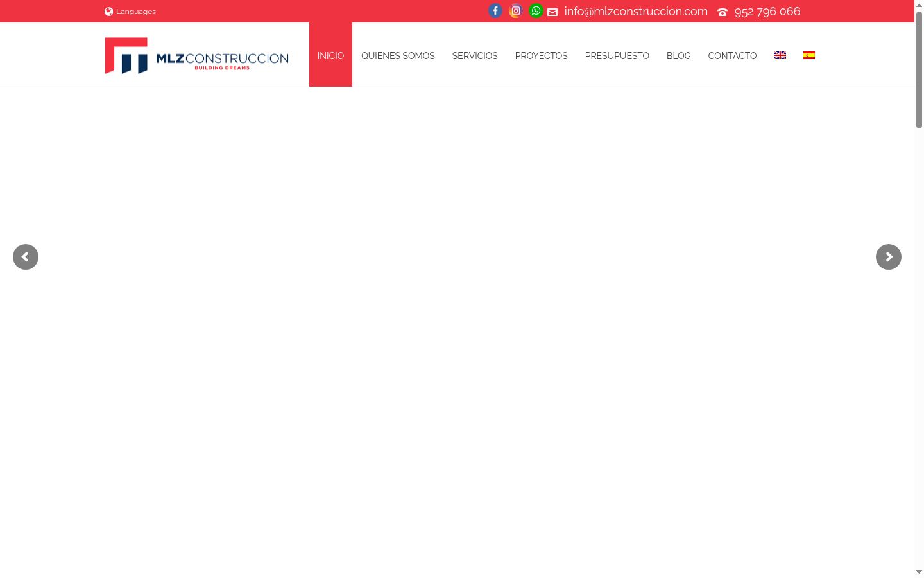The image size is (924, 578).
Task: Click the globe Languages icon
Action: (x=109, y=12)
